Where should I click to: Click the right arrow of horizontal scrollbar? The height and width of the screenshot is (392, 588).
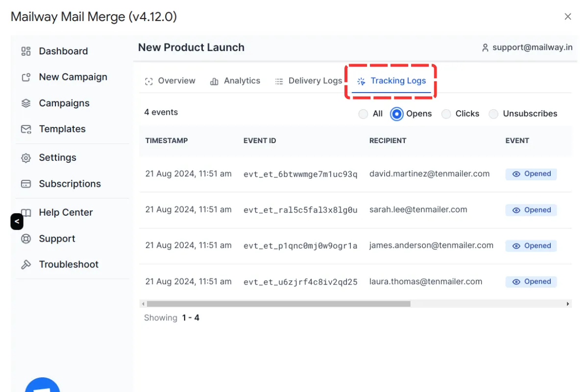click(x=568, y=304)
